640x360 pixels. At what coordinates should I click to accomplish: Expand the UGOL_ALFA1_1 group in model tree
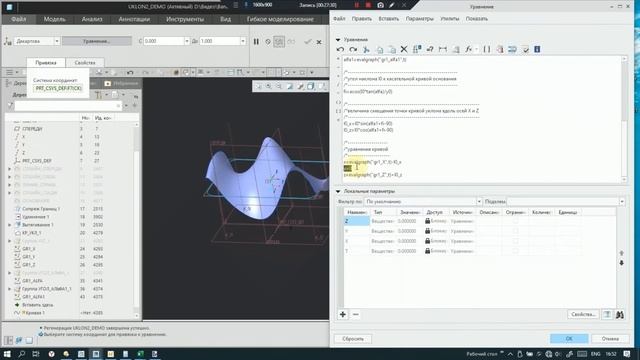10,289
